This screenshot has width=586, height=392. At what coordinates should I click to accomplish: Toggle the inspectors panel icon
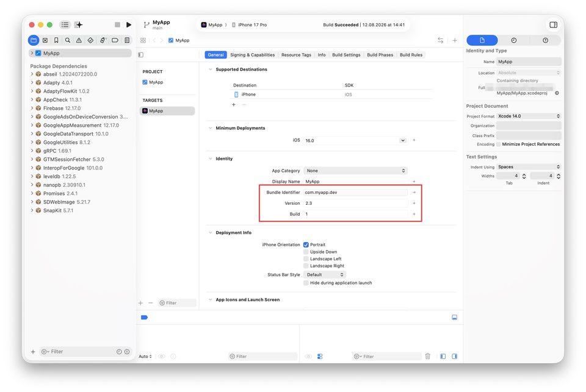554,24
